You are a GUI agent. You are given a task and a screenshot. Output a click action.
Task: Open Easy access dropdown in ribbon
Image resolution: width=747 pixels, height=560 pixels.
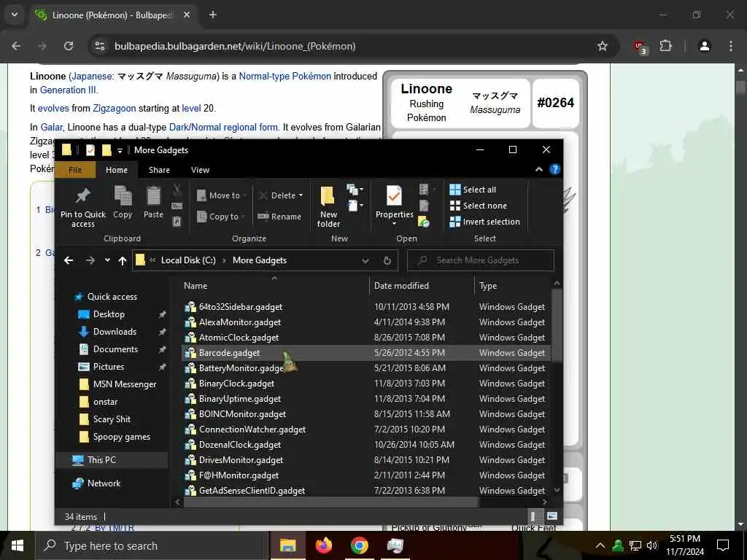355,206
